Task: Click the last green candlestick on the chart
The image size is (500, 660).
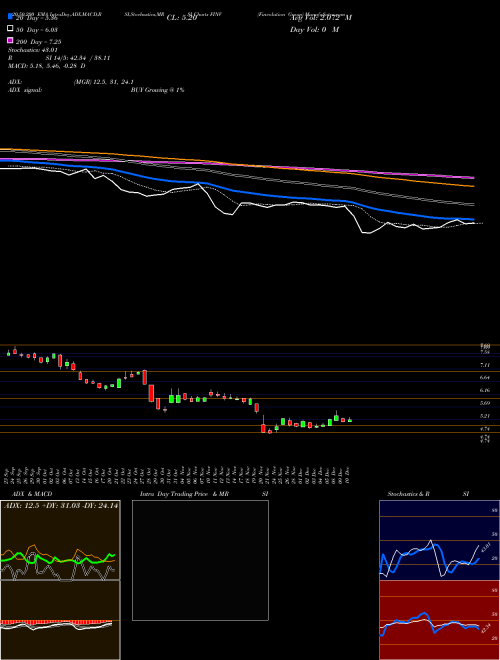Action: (350, 420)
